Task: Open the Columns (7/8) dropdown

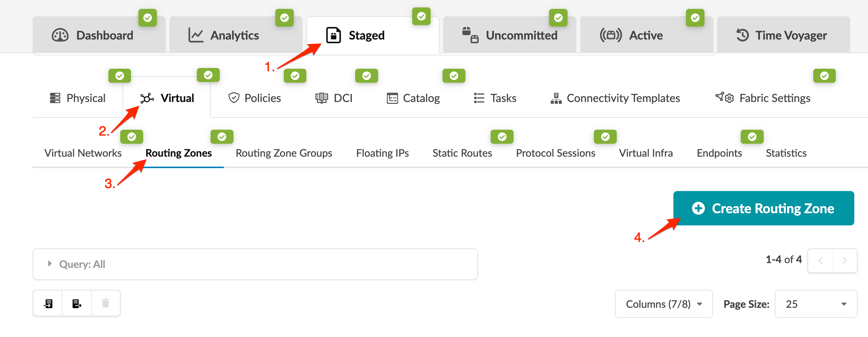Action: coord(663,304)
